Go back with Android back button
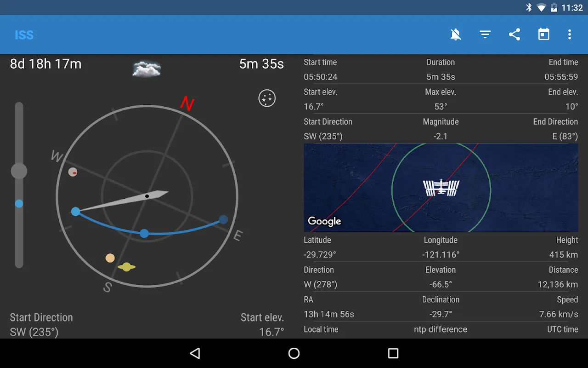The height and width of the screenshot is (368, 588). coord(195,353)
